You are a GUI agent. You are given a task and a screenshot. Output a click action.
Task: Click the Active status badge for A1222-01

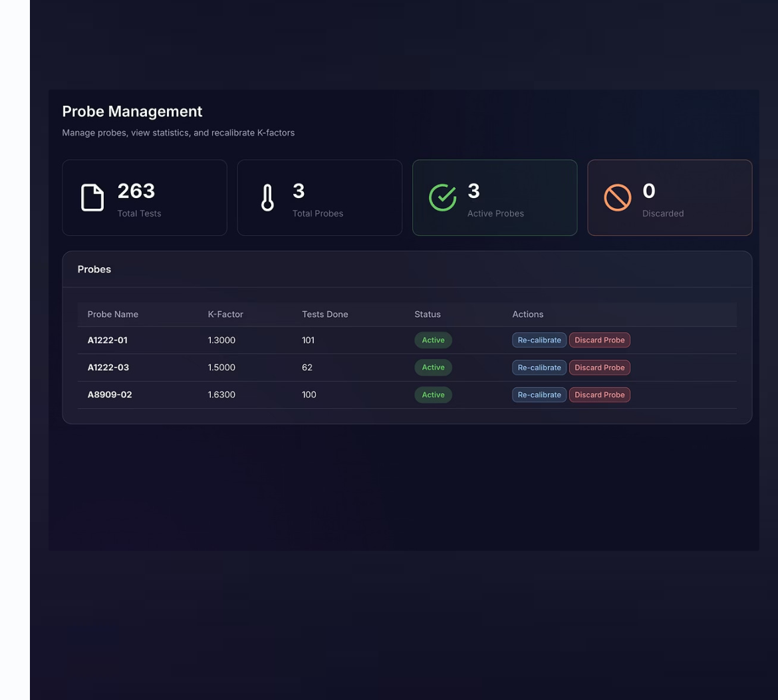pos(433,340)
